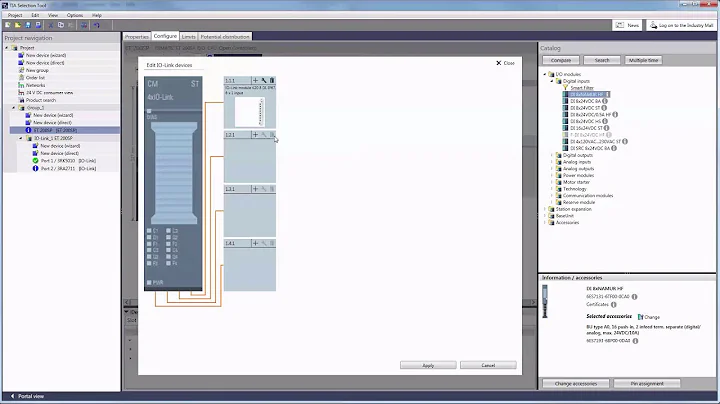The width and height of the screenshot is (720, 404).
Task: Click the CM 4xIO-Link module graphic
Action: (x=173, y=183)
